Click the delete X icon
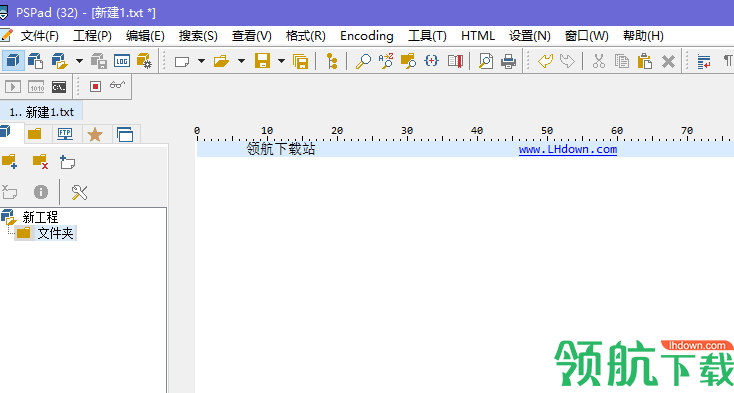Image resolution: width=734 pixels, height=393 pixels. click(x=668, y=61)
